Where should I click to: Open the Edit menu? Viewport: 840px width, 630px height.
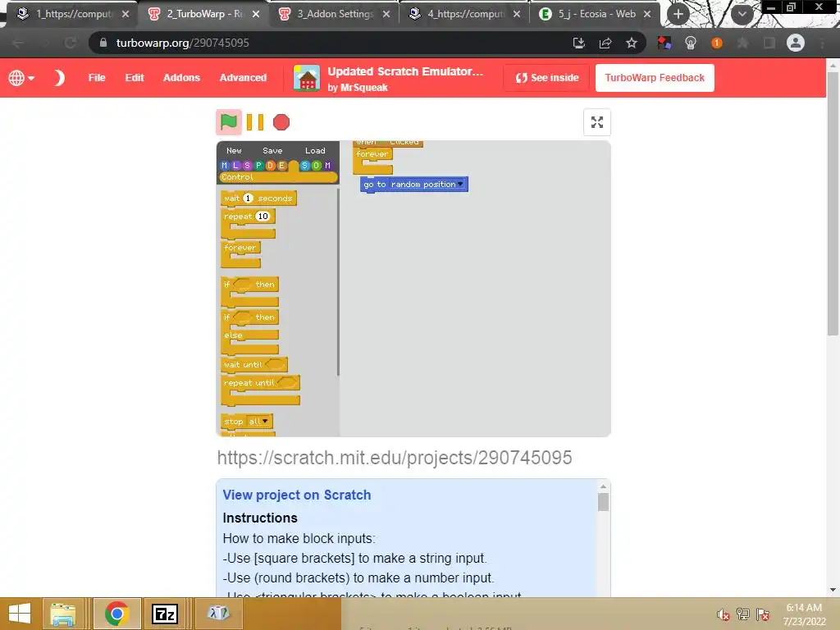click(x=135, y=78)
